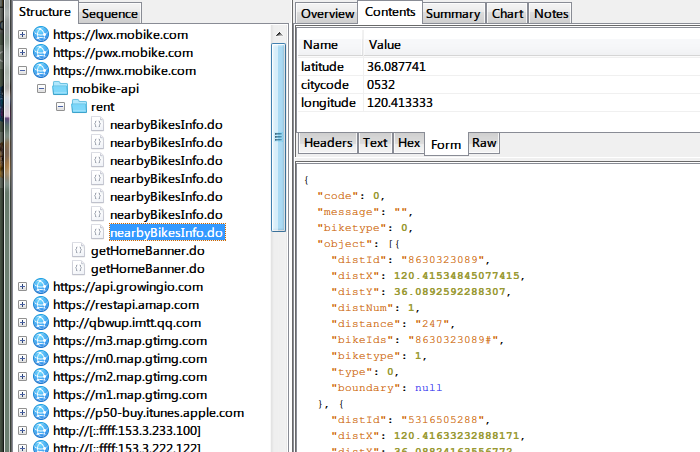Show request Text tab
This screenshot has width=700, height=452.
[375, 143]
